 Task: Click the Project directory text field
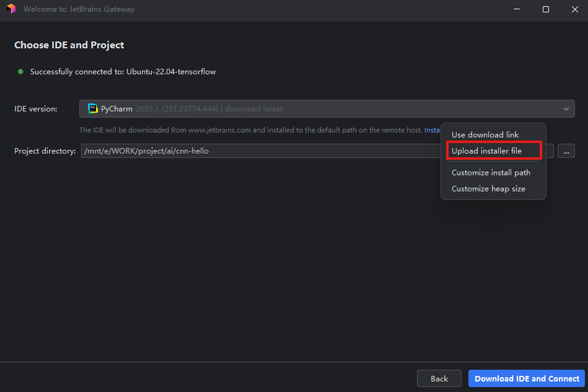(317, 150)
